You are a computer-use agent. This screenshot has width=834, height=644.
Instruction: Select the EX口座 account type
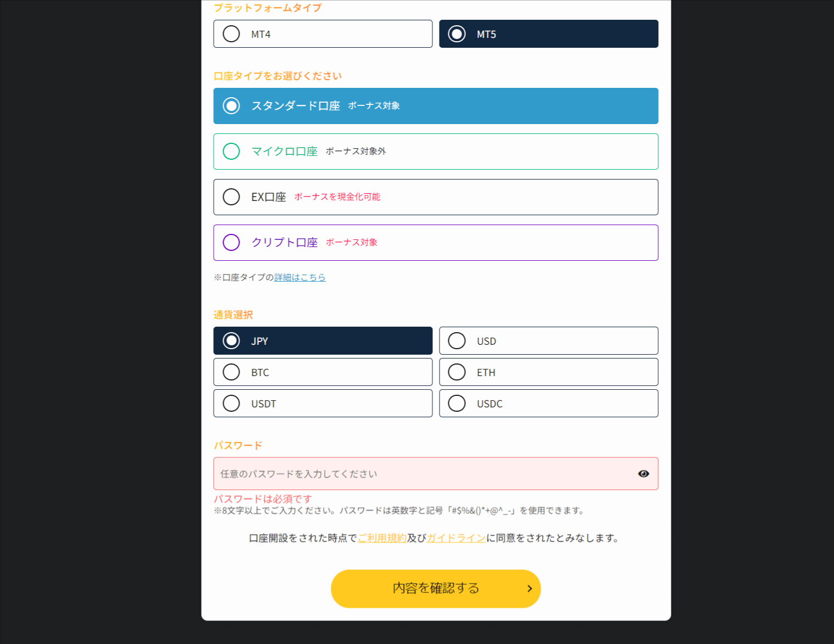[436, 197]
